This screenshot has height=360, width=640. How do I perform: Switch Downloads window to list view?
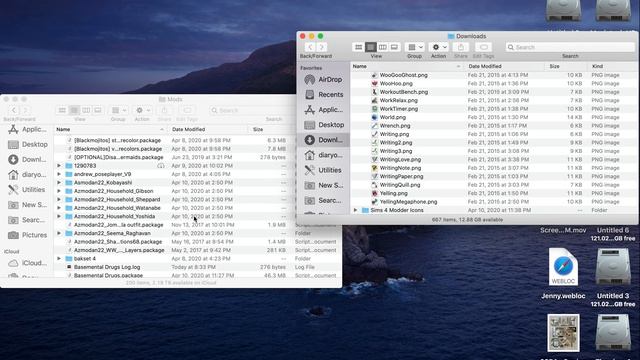coord(371,47)
